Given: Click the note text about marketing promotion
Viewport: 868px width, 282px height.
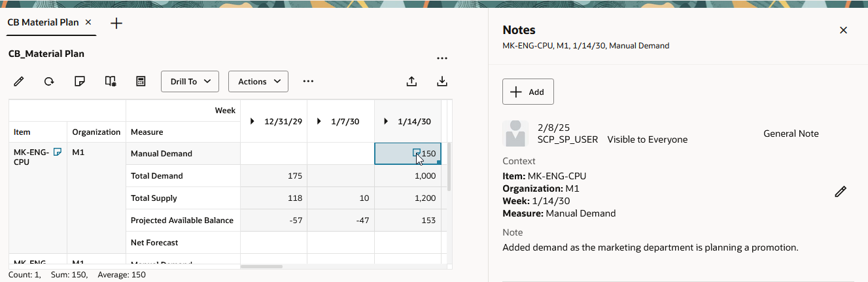Looking at the screenshot, I should click(650, 247).
